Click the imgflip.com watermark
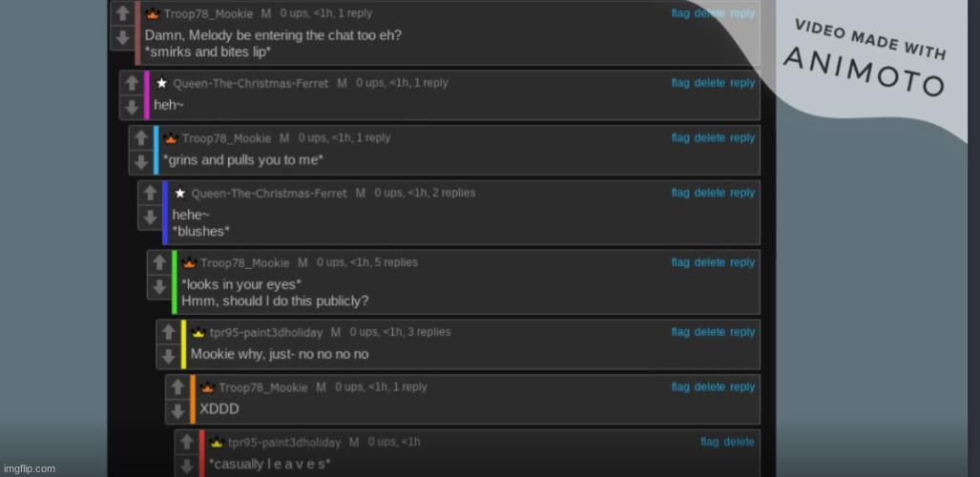The image size is (980, 477). pyautogui.click(x=30, y=468)
